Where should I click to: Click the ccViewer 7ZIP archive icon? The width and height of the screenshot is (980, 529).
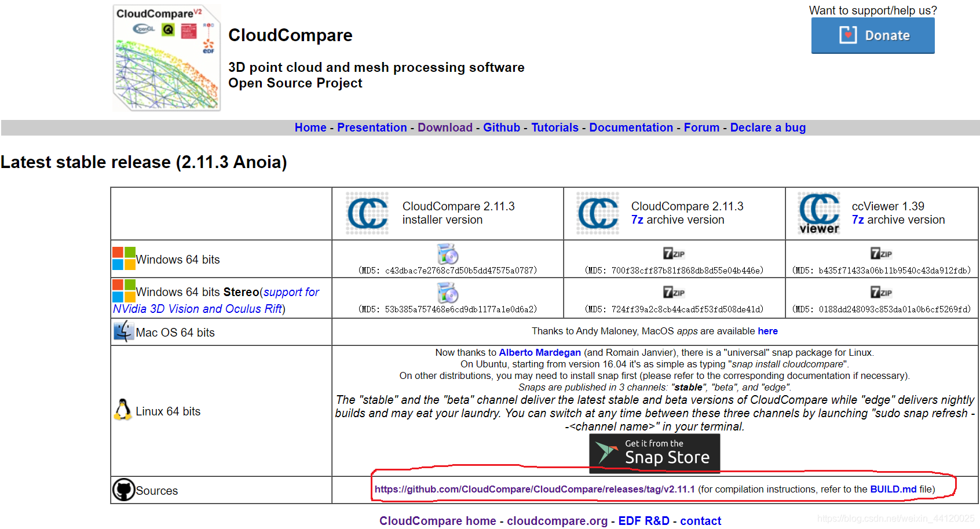point(881,254)
